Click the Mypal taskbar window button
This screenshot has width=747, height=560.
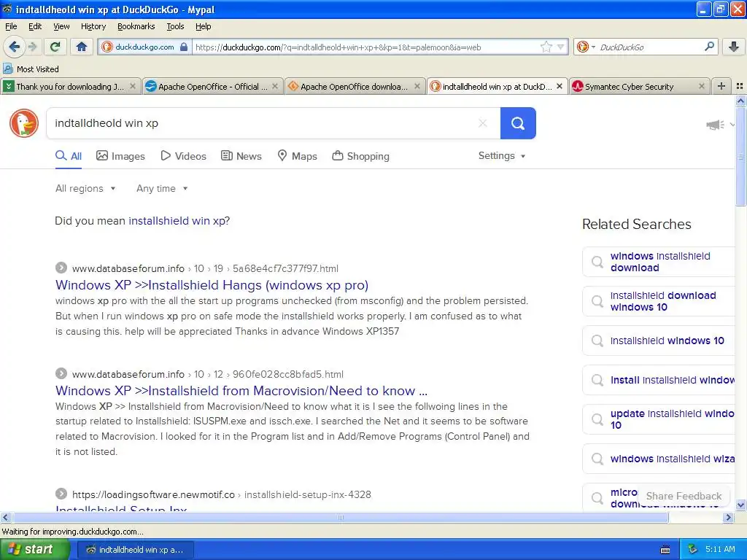135,550
